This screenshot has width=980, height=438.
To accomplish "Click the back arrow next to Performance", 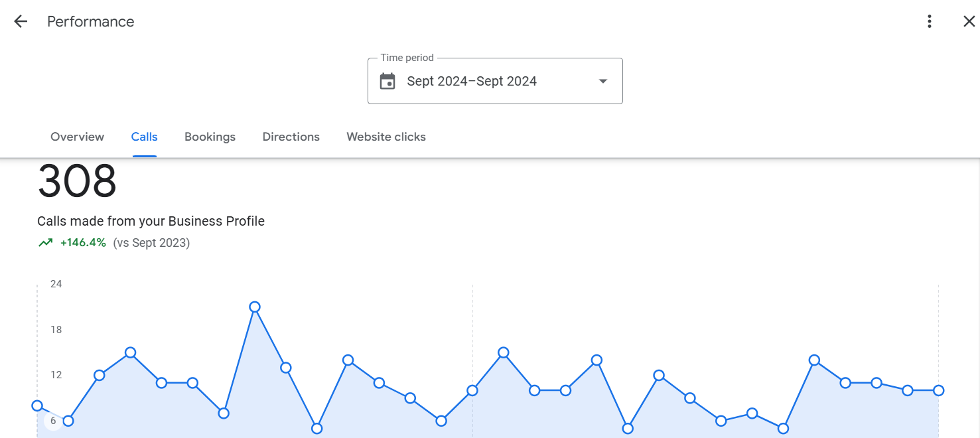I will pos(21,21).
